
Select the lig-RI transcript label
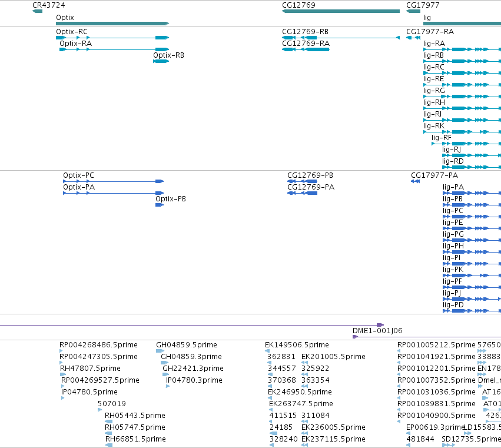(x=432, y=114)
